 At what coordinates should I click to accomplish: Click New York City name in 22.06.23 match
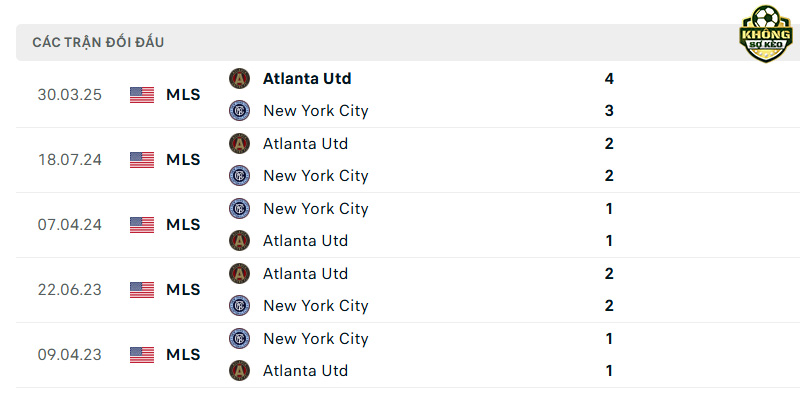coord(316,306)
